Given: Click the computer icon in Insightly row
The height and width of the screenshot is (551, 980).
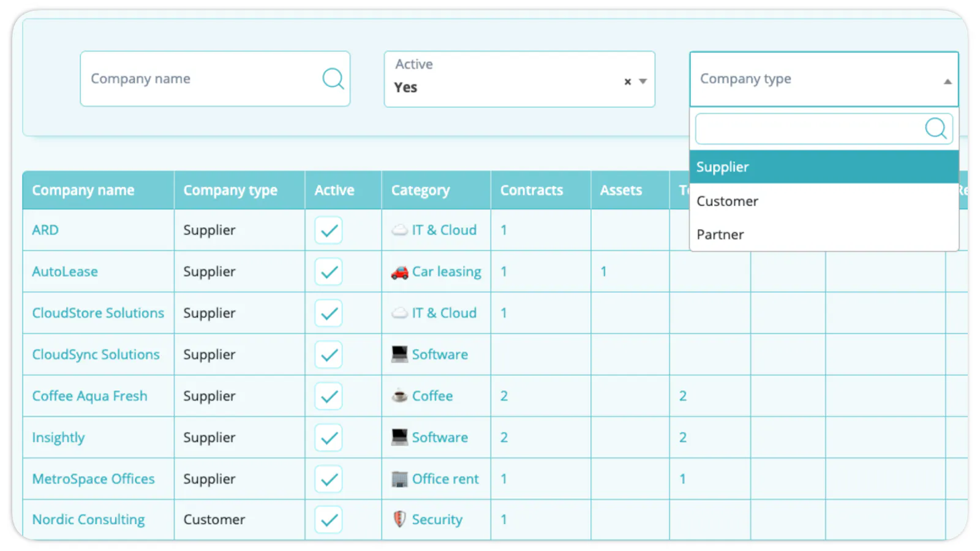Looking at the screenshot, I should 399,438.
